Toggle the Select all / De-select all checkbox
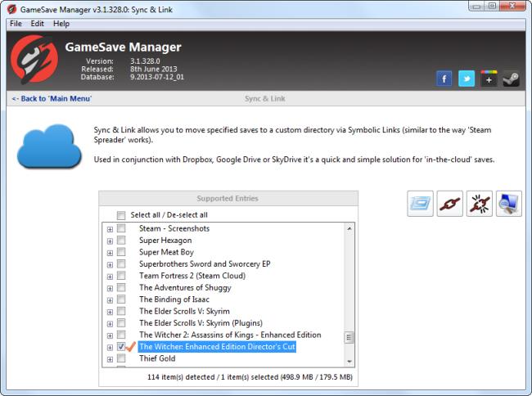The height and width of the screenshot is (396, 532). point(121,215)
